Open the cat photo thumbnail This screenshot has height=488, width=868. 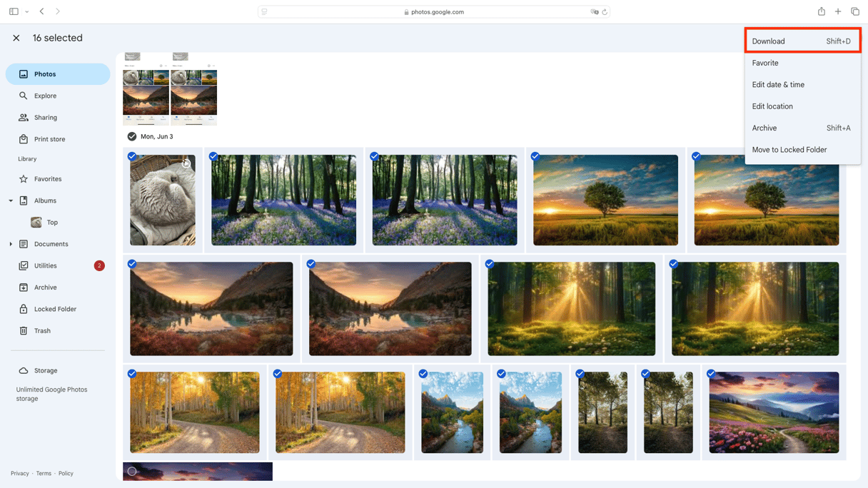(x=163, y=200)
